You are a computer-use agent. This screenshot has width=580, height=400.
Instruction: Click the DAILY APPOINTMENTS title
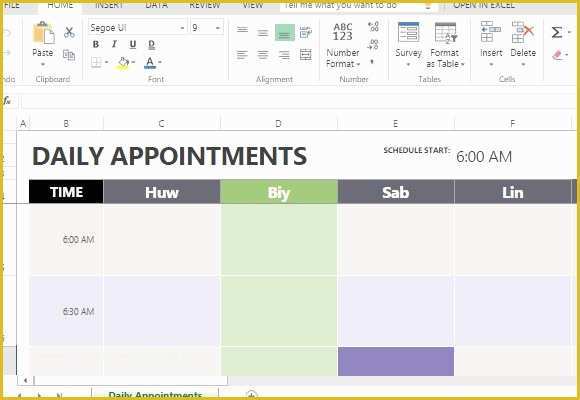click(169, 156)
